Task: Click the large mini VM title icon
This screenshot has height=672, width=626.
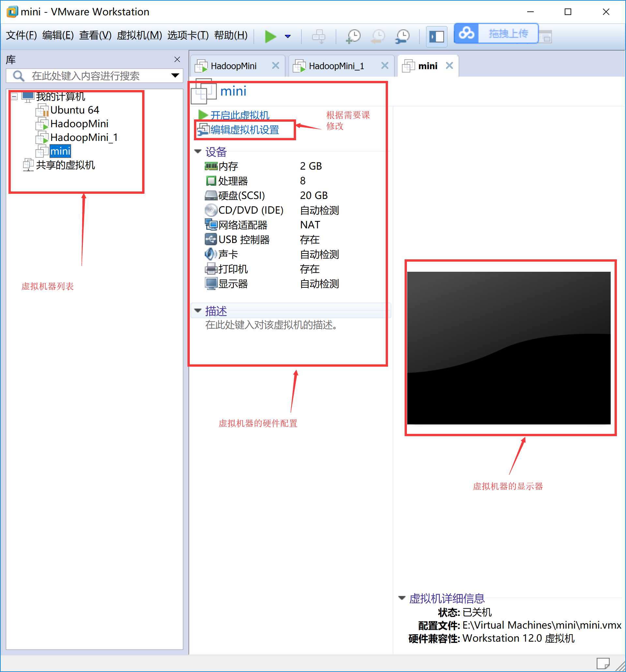Action: [x=203, y=91]
